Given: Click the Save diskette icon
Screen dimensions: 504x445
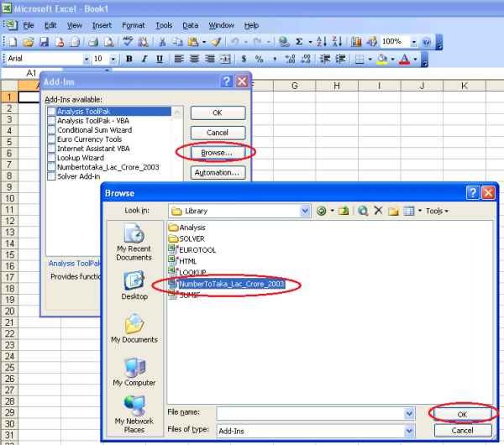Looking at the screenshot, I should (x=44, y=42).
